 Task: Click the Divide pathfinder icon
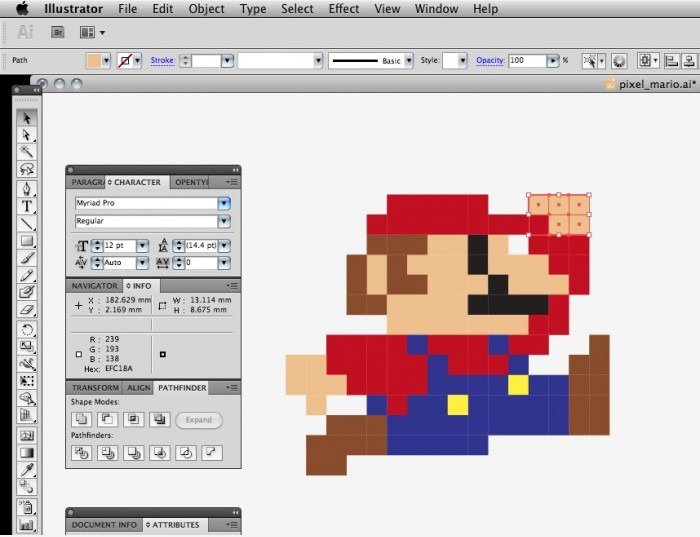81,453
